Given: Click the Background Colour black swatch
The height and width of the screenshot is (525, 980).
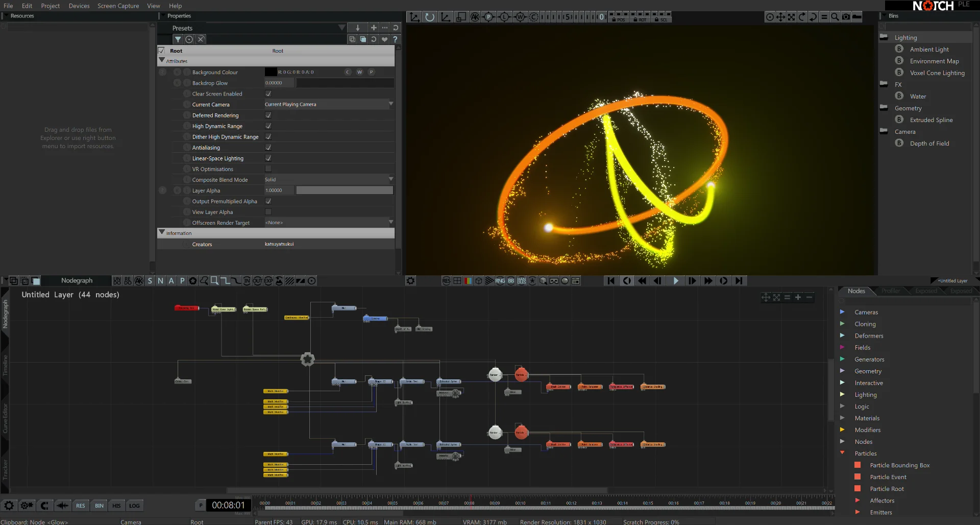Looking at the screenshot, I should click(271, 72).
